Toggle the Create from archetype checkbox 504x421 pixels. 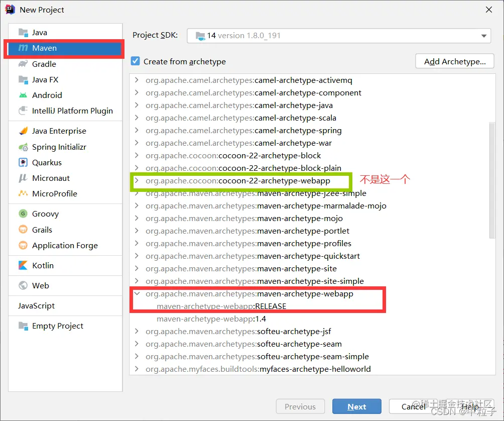pyautogui.click(x=136, y=61)
